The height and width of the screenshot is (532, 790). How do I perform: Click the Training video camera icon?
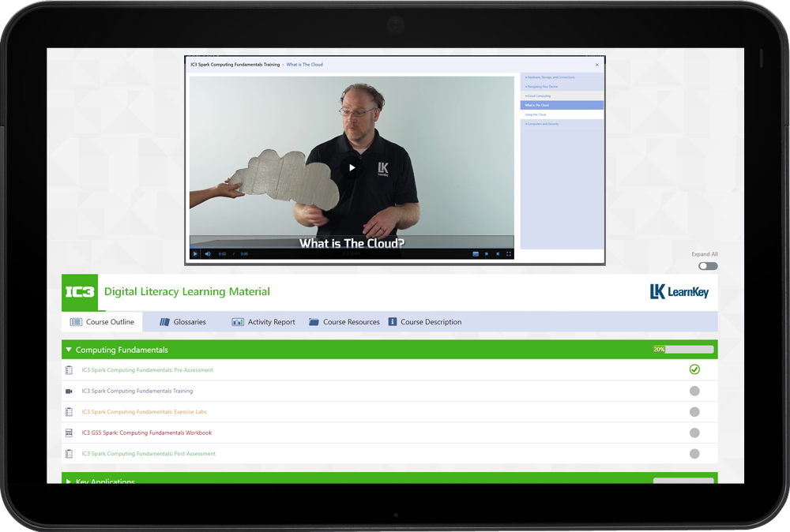(x=69, y=391)
